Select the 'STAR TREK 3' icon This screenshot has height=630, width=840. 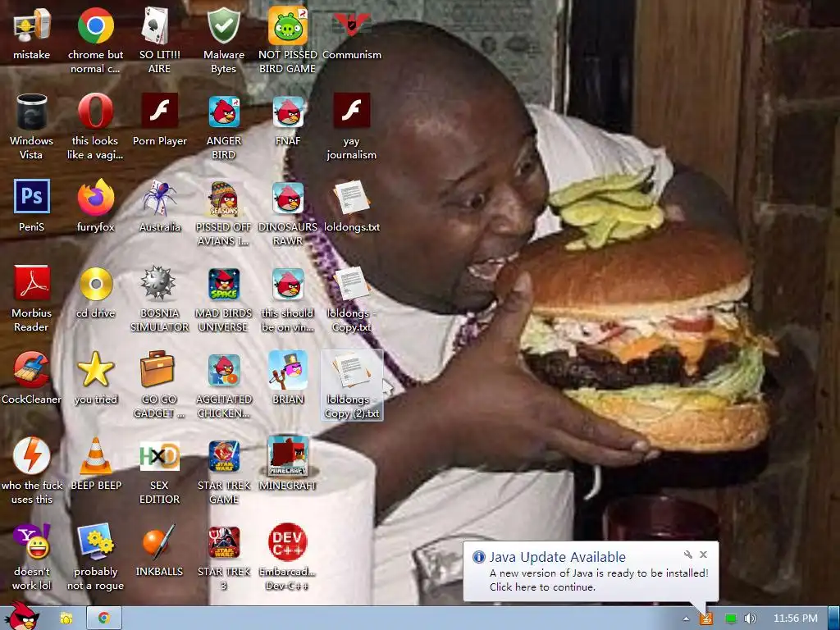223,542
